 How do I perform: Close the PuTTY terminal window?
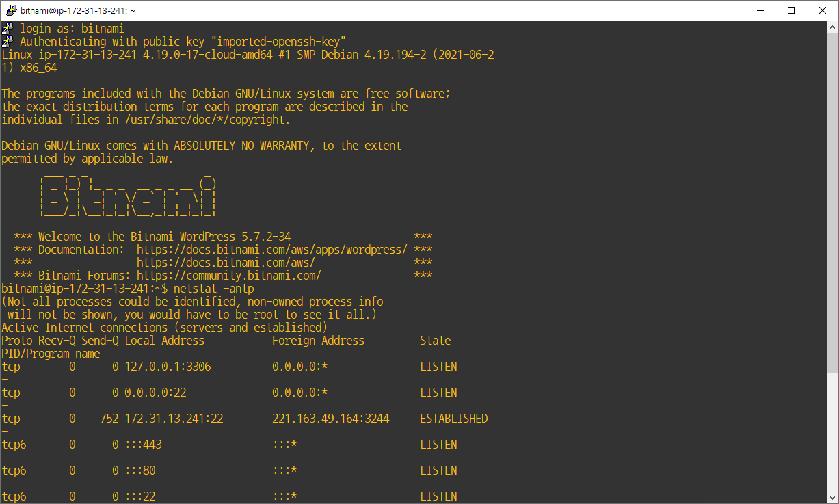click(823, 10)
